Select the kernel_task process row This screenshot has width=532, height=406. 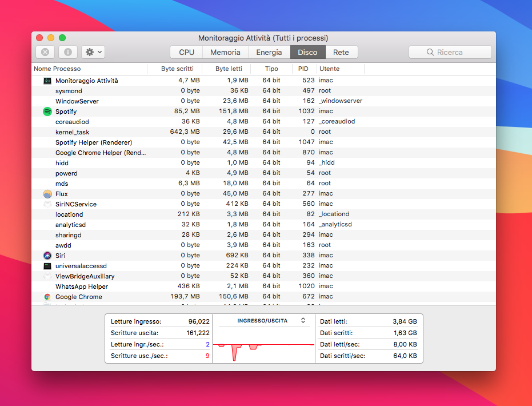pos(263,132)
